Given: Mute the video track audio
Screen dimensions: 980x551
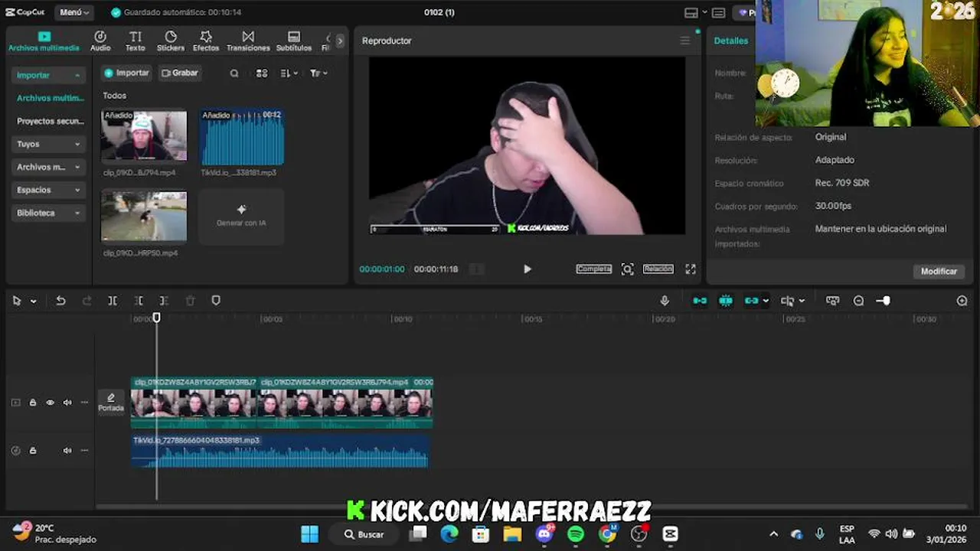Looking at the screenshot, I should pos(67,403).
